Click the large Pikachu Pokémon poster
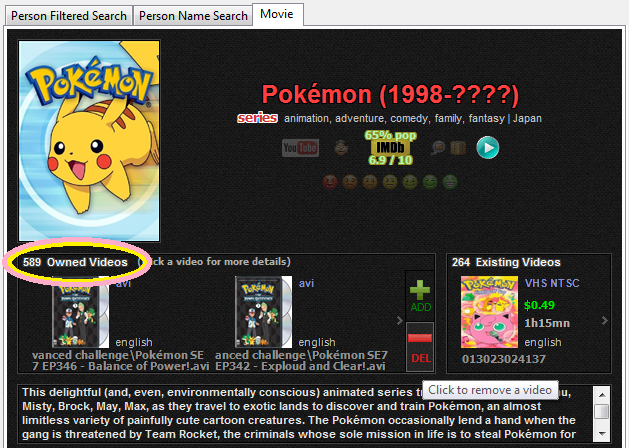Viewport: 629px width, 448px height. pos(89,141)
